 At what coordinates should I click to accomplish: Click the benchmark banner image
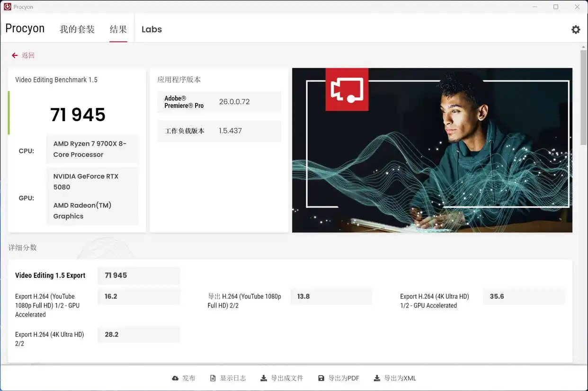coord(432,150)
